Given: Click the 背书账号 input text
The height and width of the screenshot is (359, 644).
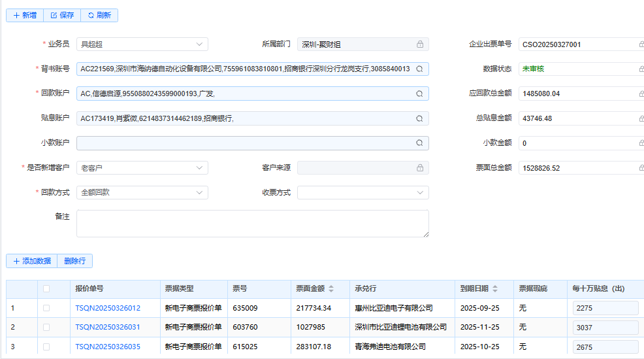Looking at the screenshot, I should [x=245, y=69].
